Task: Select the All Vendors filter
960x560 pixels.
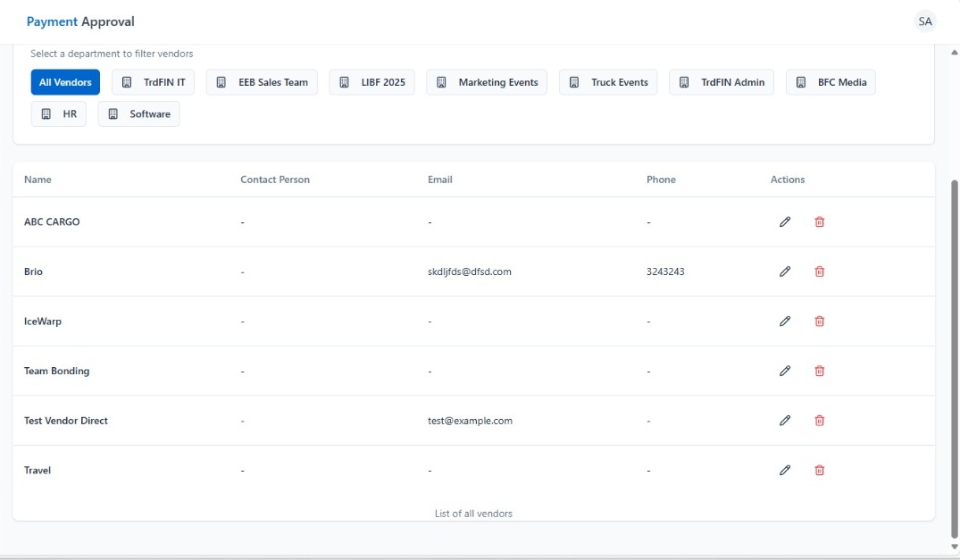Action: pyautogui.click(x=65, y=82)
